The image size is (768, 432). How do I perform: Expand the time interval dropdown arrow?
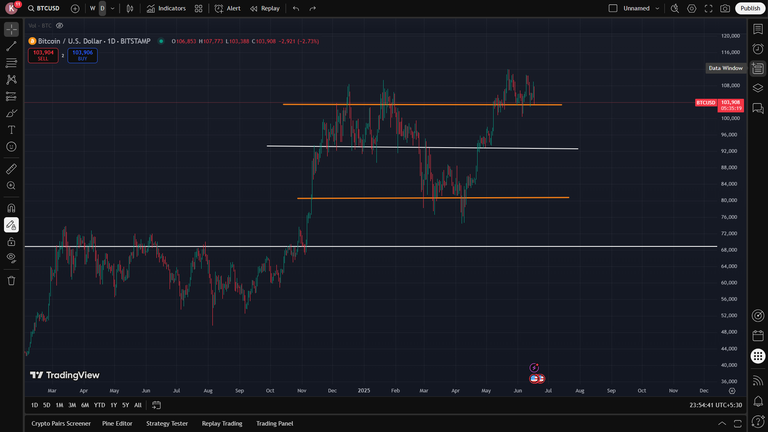(113, 8)
